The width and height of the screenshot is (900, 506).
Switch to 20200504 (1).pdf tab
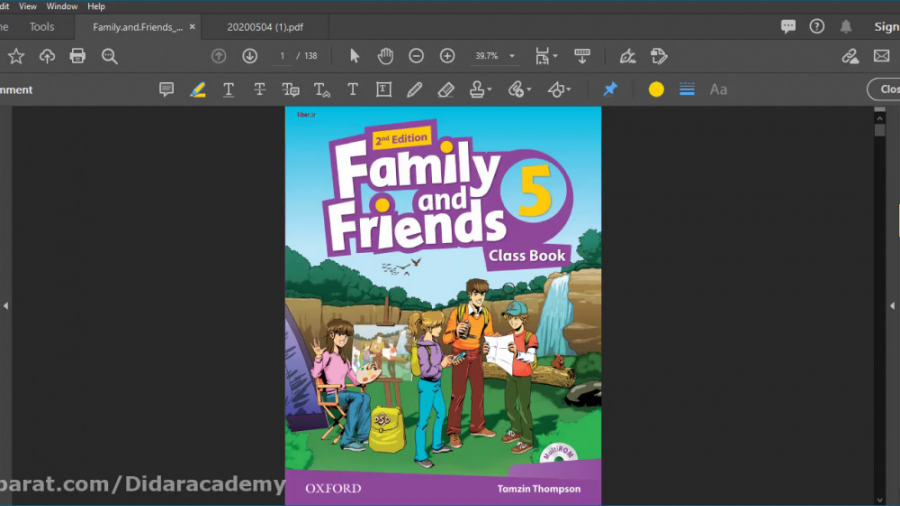point(265,27)
